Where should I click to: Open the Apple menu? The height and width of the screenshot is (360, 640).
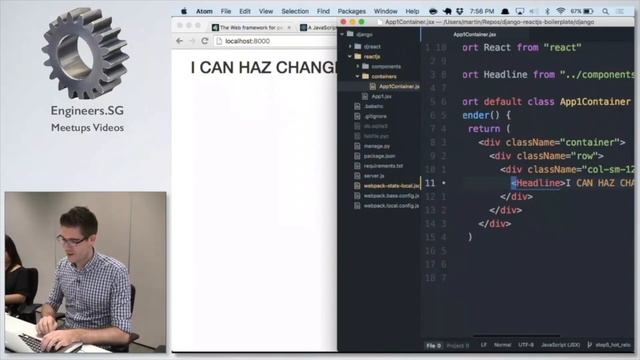184,11
